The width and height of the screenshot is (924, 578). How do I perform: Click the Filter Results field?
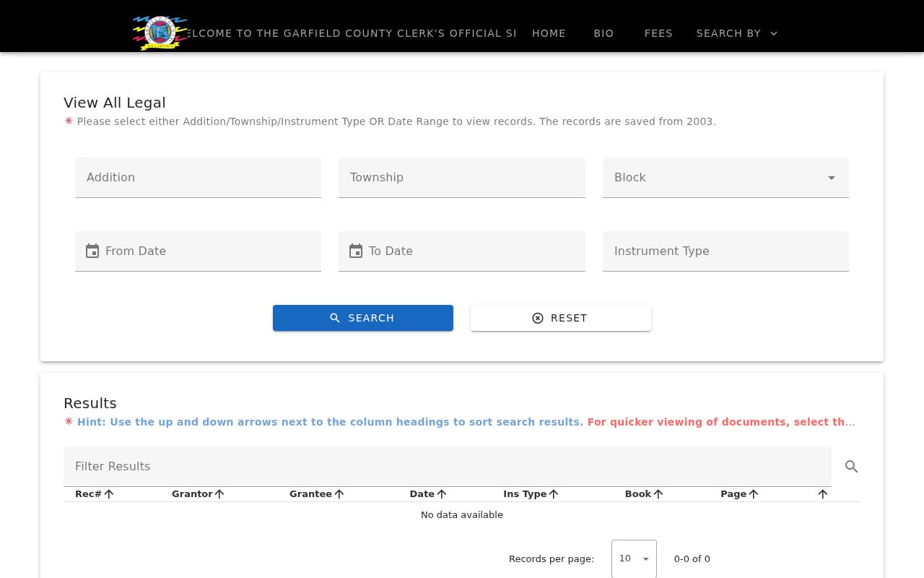[448, 467]
